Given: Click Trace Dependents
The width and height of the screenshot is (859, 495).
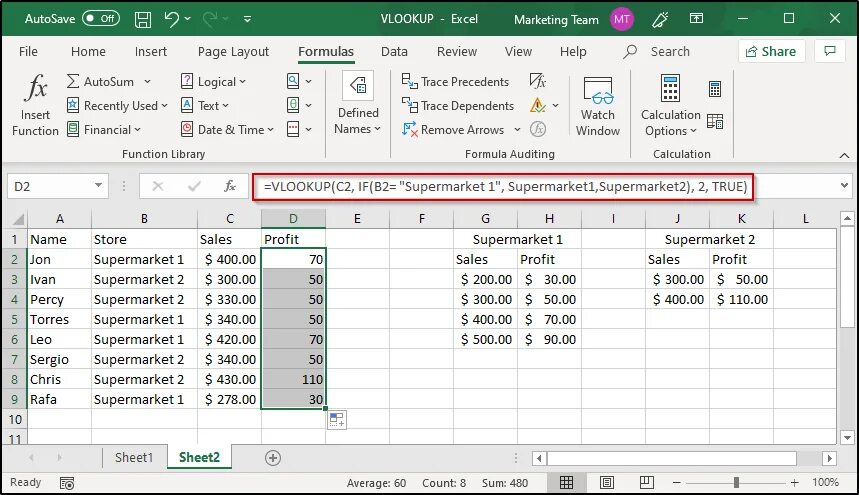Looking at the screenshot, I should [x=458, y=106].
